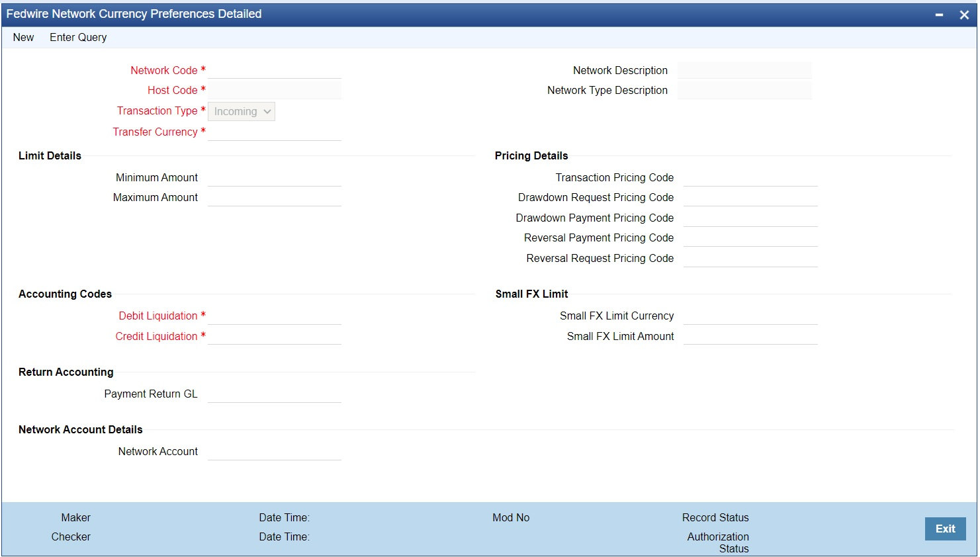The height and width of the screenshot is (557, 980).
Task: Click the Small FX Limit Currency field
Action: tap(750, 316)
